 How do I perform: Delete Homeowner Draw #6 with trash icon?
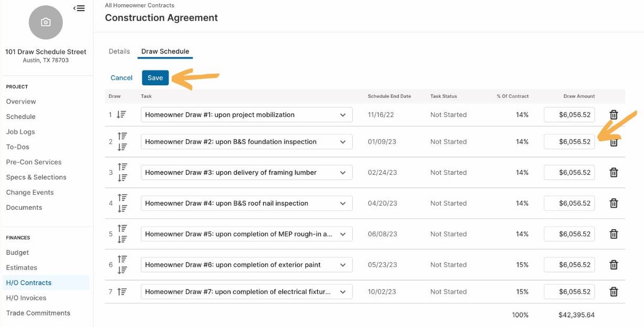(614, 265)
